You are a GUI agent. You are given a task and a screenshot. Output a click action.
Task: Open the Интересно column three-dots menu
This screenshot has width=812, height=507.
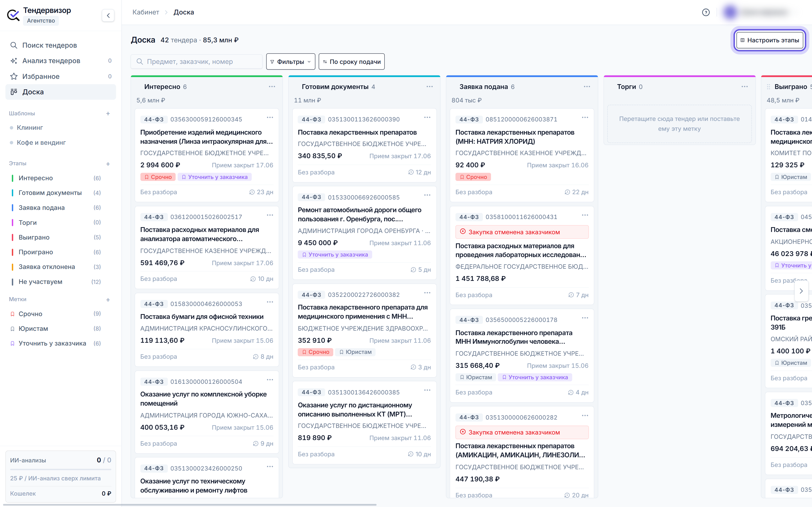pyautogui.click(x=272, y=86)
